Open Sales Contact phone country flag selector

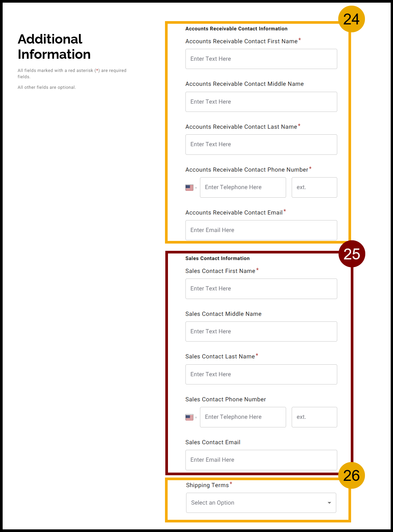pos(191,417)
